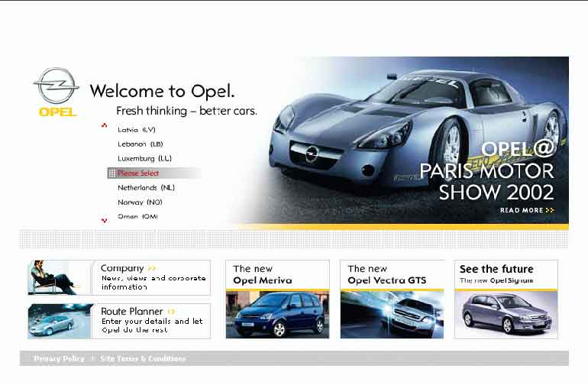The width and height of the screenshot is (588, 385).
Task: Click 'Enter your details and let Opel do the rest'
Action: (x=152, y=325)
